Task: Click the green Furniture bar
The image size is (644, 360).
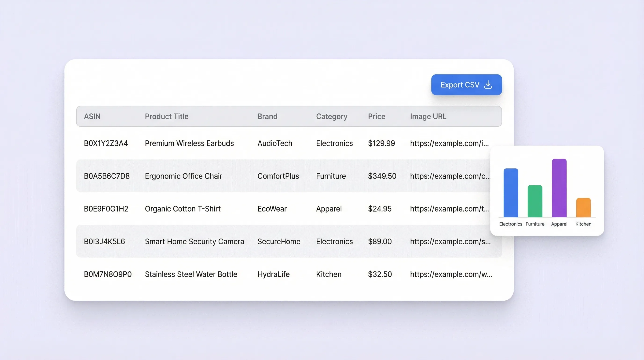Action: click(x=535, y=201)
